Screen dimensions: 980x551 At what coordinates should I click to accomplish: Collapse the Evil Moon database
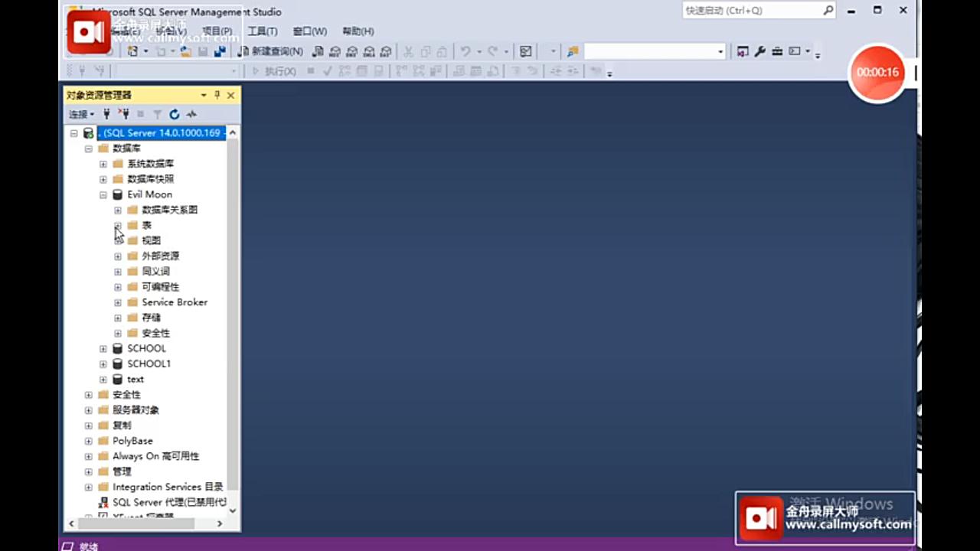click(103, 194)
